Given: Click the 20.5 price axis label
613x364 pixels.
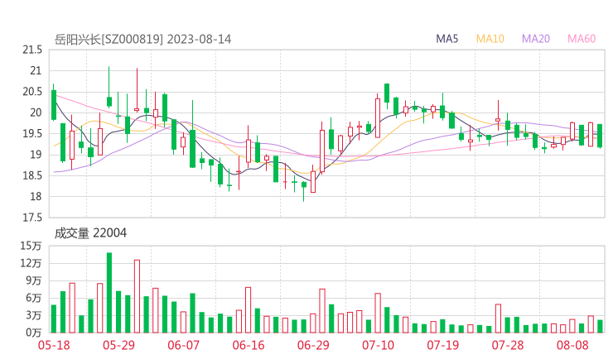Looking at the screenshot, I should [32, 92].
